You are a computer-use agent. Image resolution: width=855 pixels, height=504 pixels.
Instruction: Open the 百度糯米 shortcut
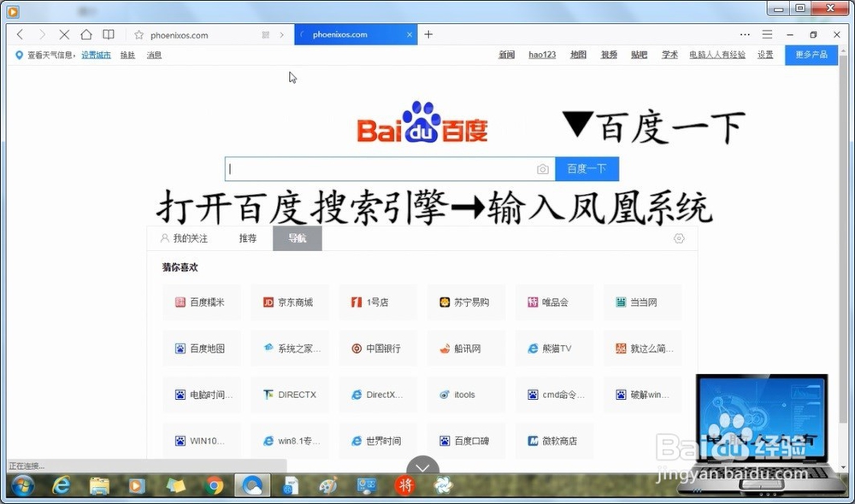point(201,302)
